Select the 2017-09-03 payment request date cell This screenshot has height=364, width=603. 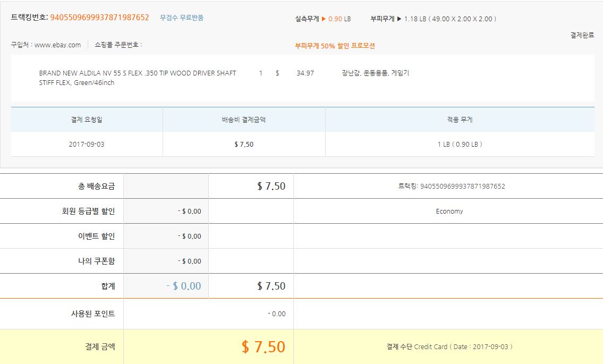(x=87, y=144)
